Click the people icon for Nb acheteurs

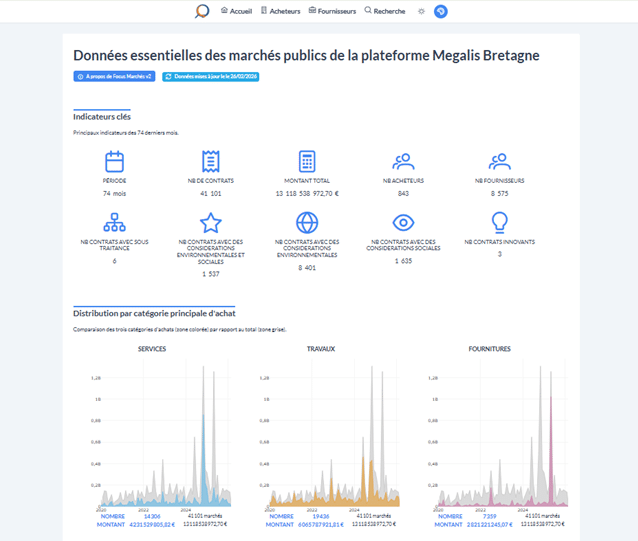403,161
